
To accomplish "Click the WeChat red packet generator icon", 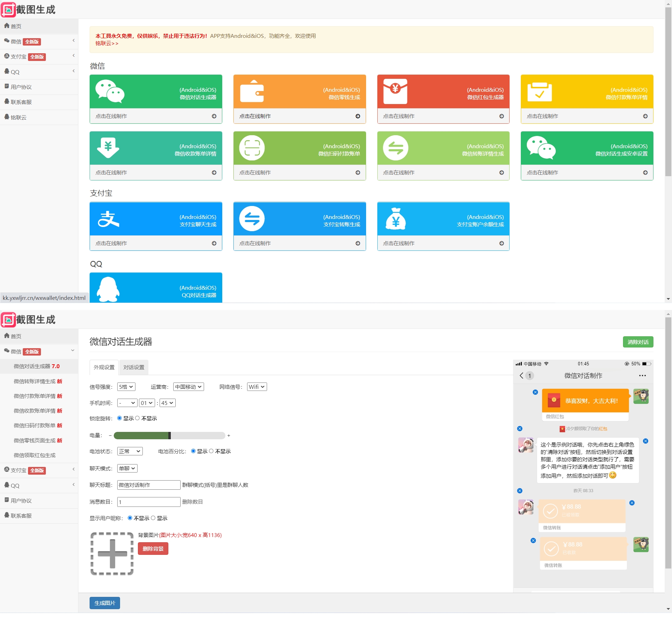I will (395, 91).
